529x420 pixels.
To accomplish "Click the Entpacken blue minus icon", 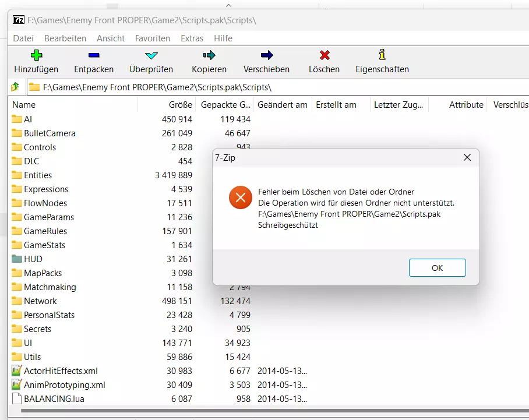I will (94, 55).
